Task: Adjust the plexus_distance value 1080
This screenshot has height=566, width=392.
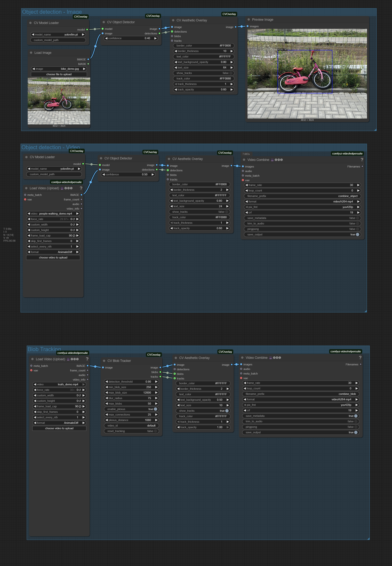Action: 131,420
